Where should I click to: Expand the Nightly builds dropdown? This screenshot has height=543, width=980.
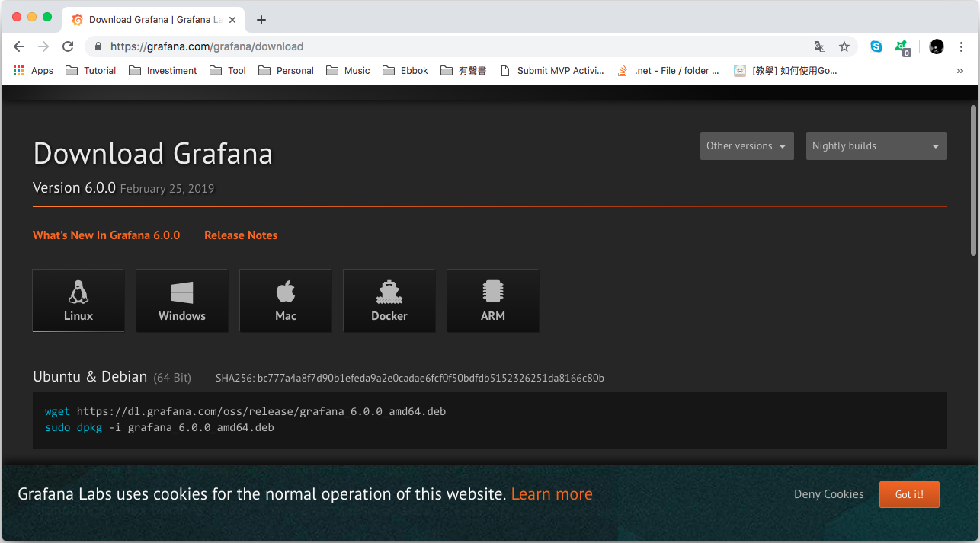876,146
